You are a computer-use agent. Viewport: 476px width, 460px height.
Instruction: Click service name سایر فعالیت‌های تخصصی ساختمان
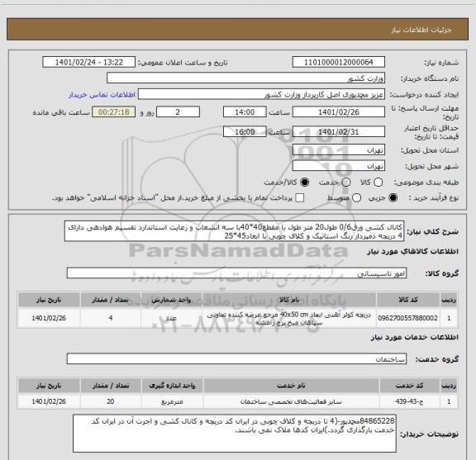(x=291, y=401)
